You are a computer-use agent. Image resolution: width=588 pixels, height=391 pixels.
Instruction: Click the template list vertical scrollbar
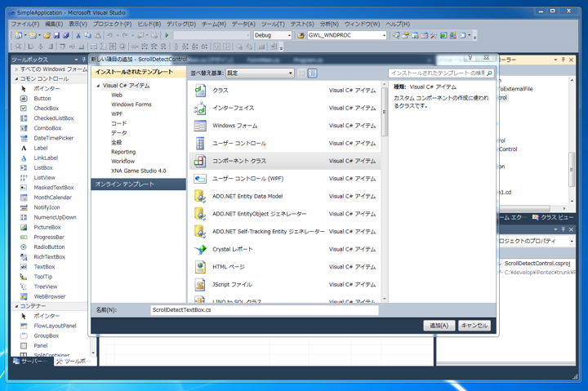tap(385, 112)
